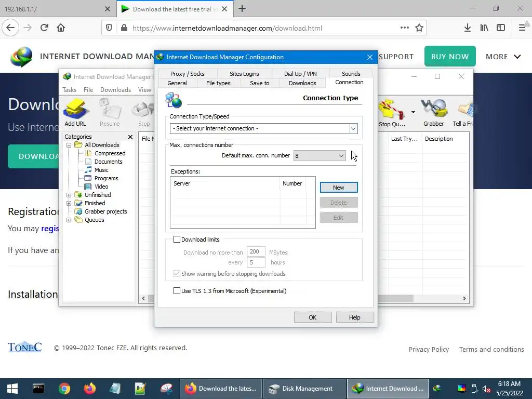Toggle Firefox sidebar icon
532x399 pixels.
click(x=501, y=28)
